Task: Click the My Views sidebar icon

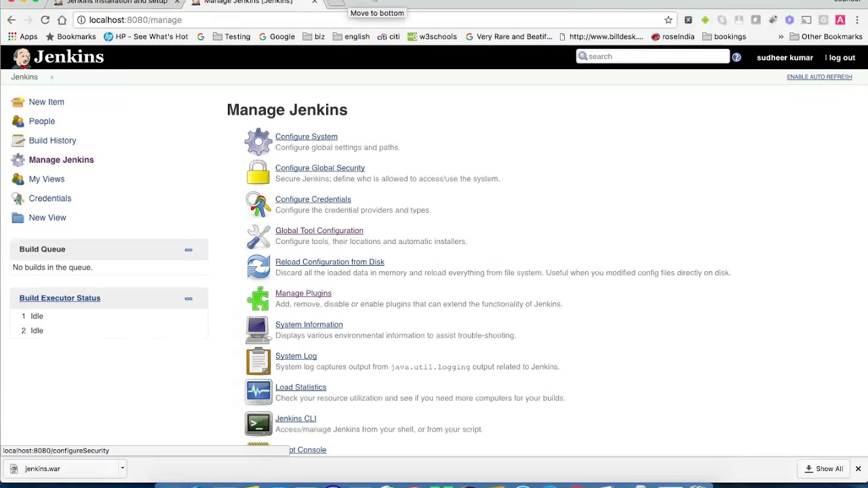Action: point(18,180)
